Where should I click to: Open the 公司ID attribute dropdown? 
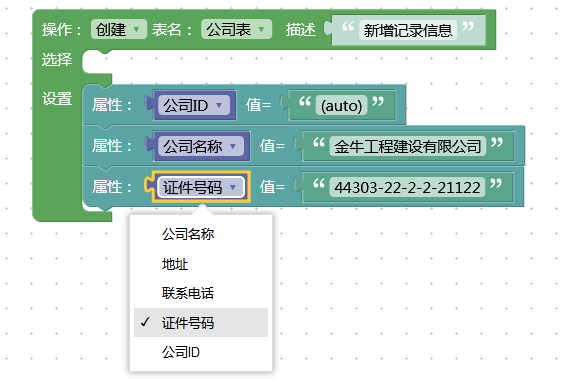[x=194, y=106]
